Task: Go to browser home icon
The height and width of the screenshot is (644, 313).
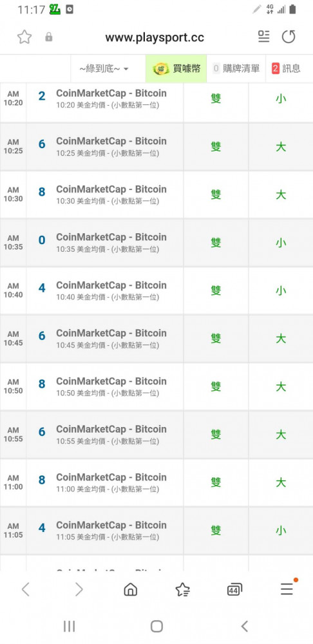Action: point(131,590)
